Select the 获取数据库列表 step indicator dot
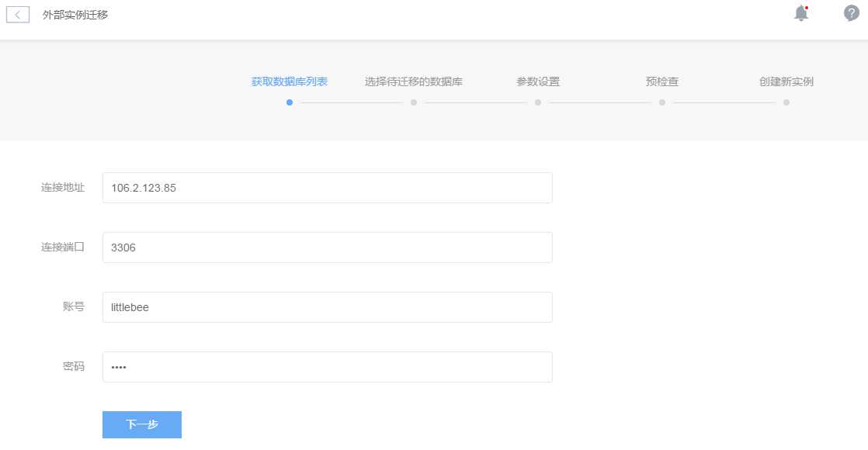Viewport: 868px width, 450px height. tap(290, 102)
